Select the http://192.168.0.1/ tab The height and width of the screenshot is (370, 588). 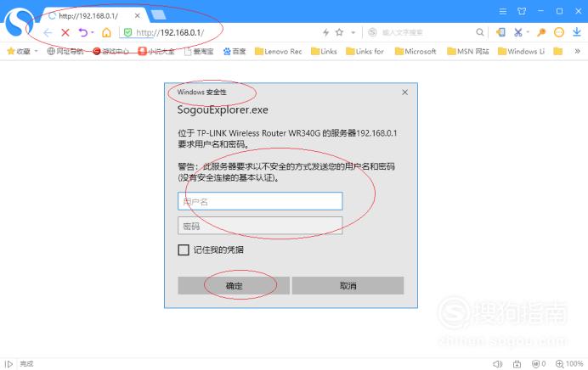click(x=88, y=16)
